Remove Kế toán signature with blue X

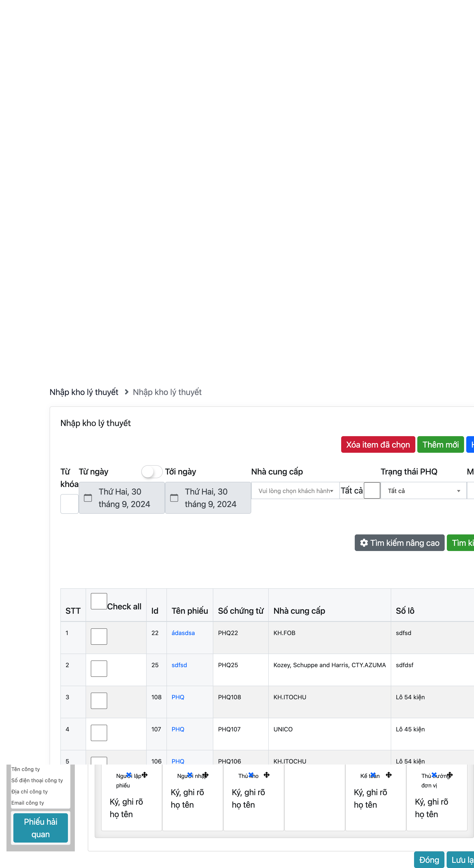[x=373, y=775]
